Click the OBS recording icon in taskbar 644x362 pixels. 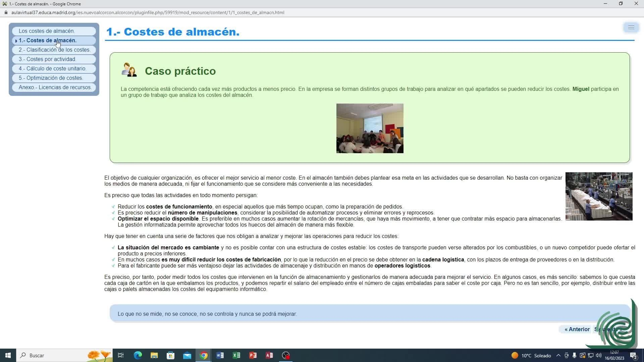(286, 355)
